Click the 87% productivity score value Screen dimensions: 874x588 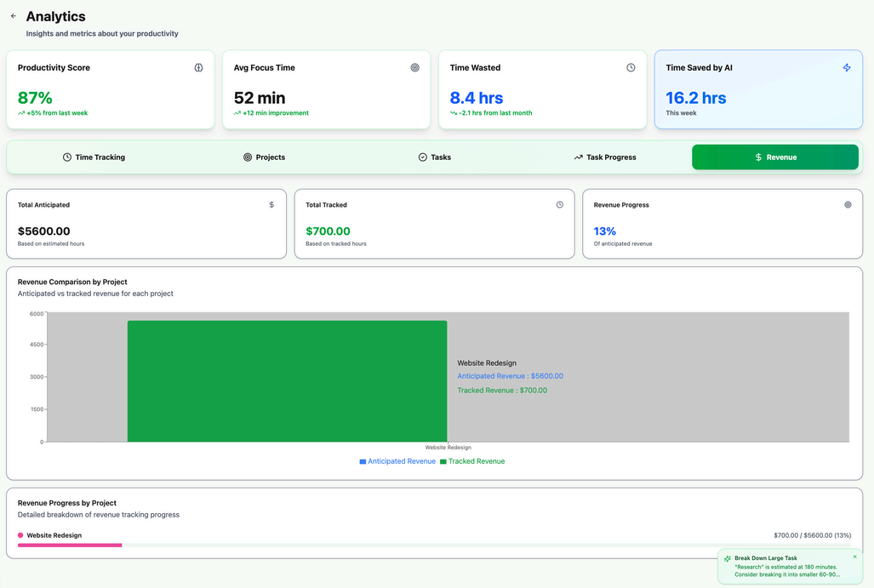tap(35, 98)
